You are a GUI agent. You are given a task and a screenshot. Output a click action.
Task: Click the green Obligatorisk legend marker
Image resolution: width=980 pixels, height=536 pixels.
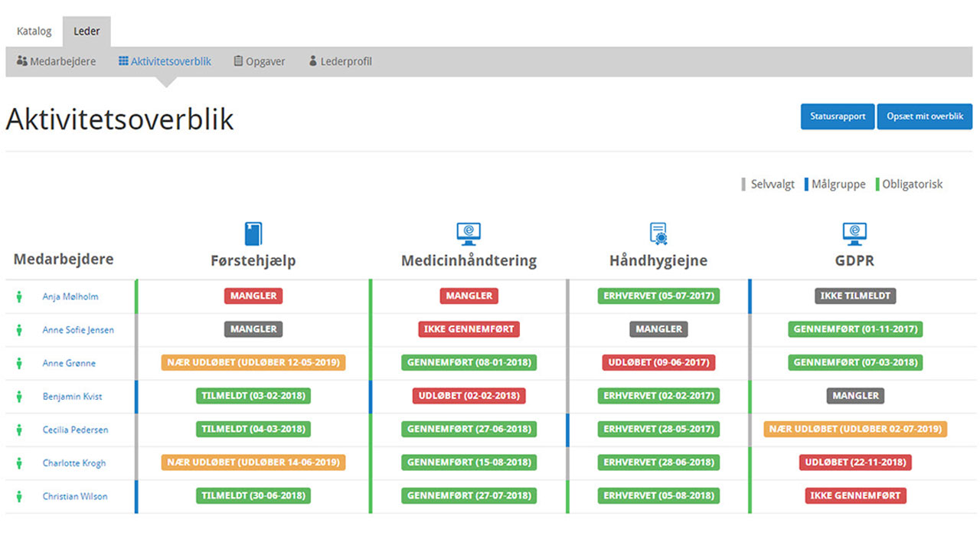click(877, 185)
